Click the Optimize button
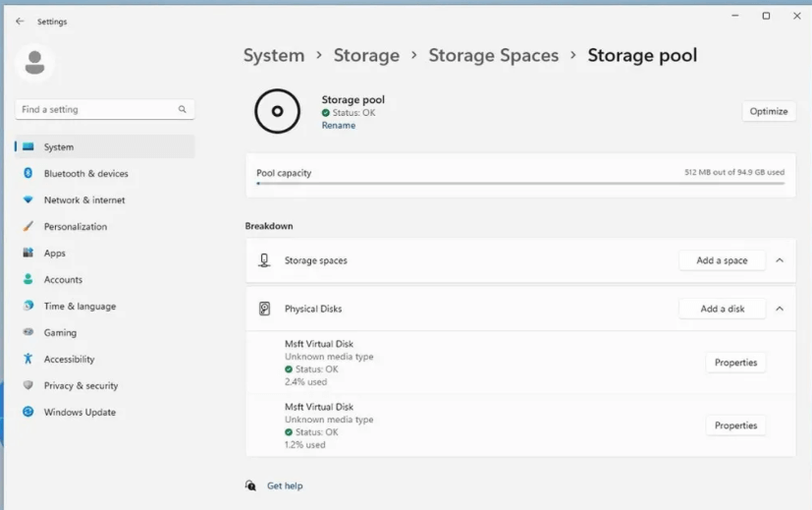Viewport: 812px width, 510px height. (769, 111)
